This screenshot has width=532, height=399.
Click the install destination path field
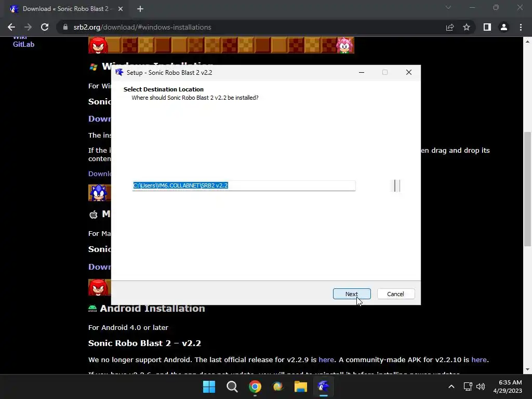(x=244, y=185)
